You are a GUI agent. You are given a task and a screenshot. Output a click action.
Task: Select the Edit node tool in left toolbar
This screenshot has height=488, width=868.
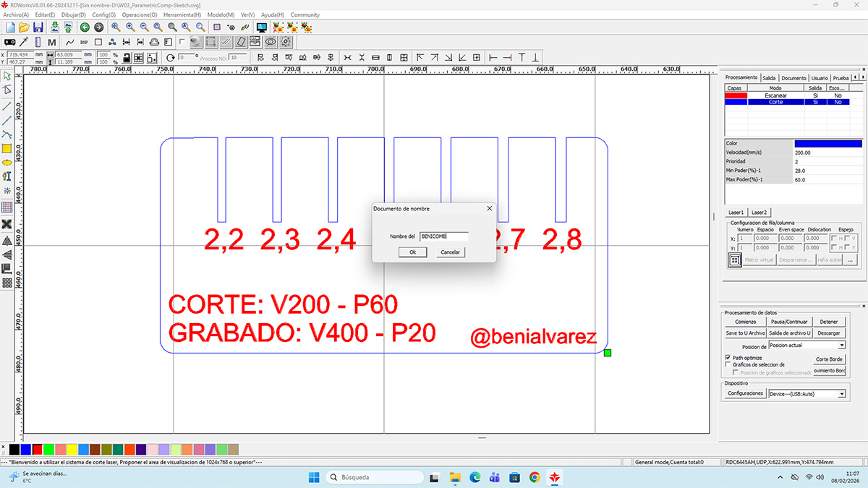7,90
